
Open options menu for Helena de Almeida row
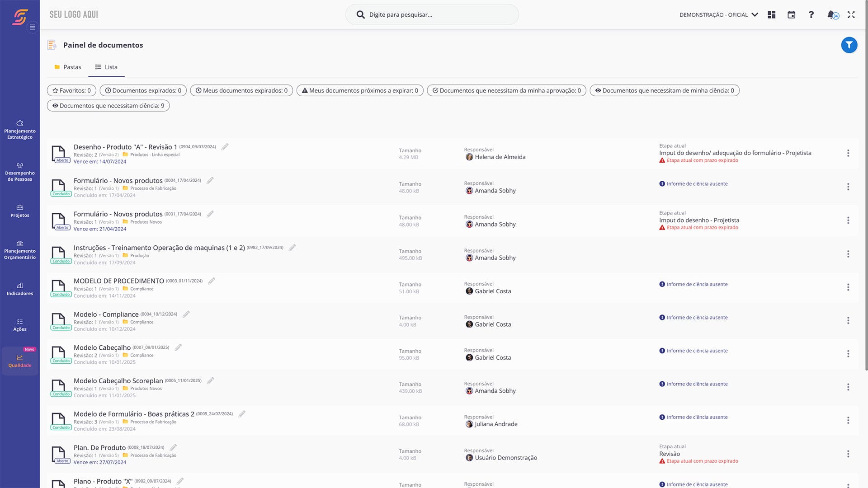[848, 153]
